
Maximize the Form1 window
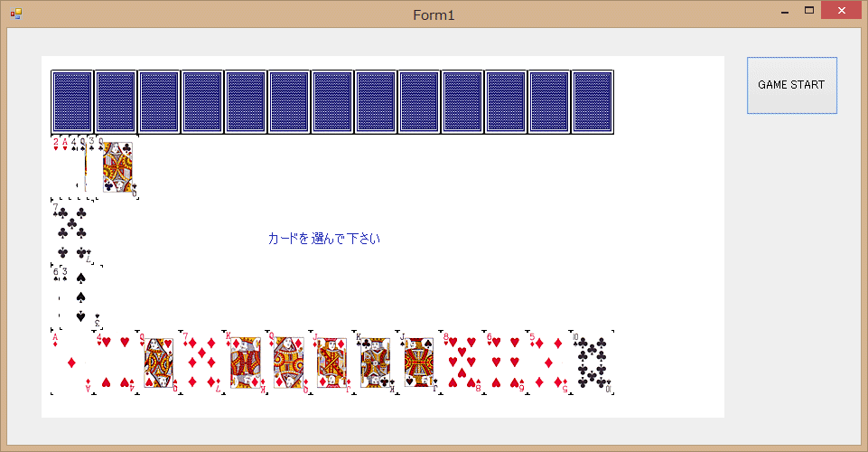pos(808,11)
